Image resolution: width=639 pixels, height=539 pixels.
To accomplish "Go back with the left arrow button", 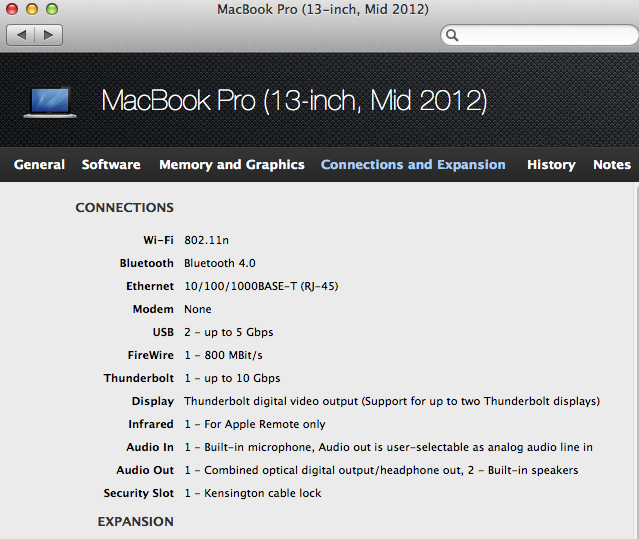I will pyautogui.click(x=21, y=35).
